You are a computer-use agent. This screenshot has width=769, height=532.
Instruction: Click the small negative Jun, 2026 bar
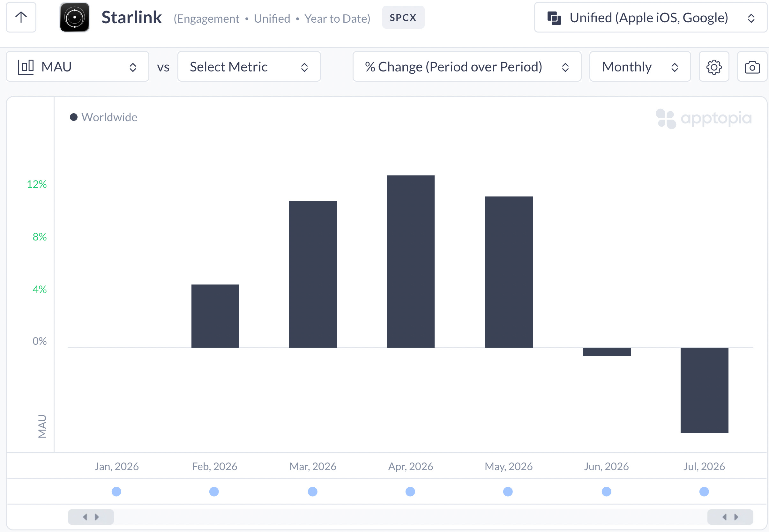[607, 352]
